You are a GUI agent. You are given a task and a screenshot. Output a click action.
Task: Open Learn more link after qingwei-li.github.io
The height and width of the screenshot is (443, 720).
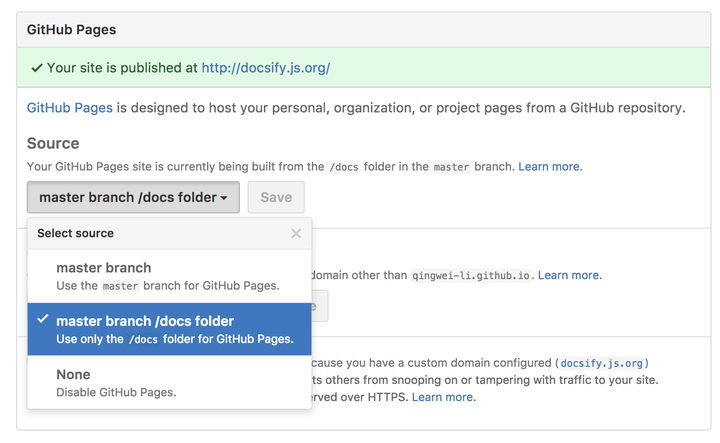click(569, 275)
